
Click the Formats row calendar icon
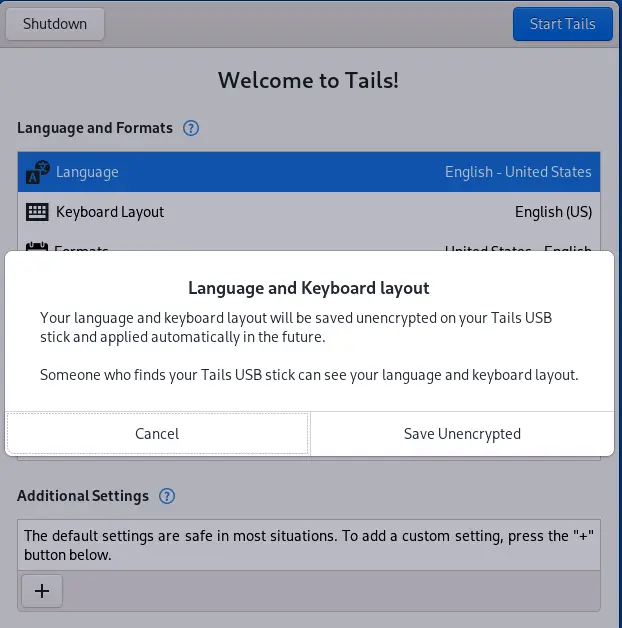pos(37,247)
